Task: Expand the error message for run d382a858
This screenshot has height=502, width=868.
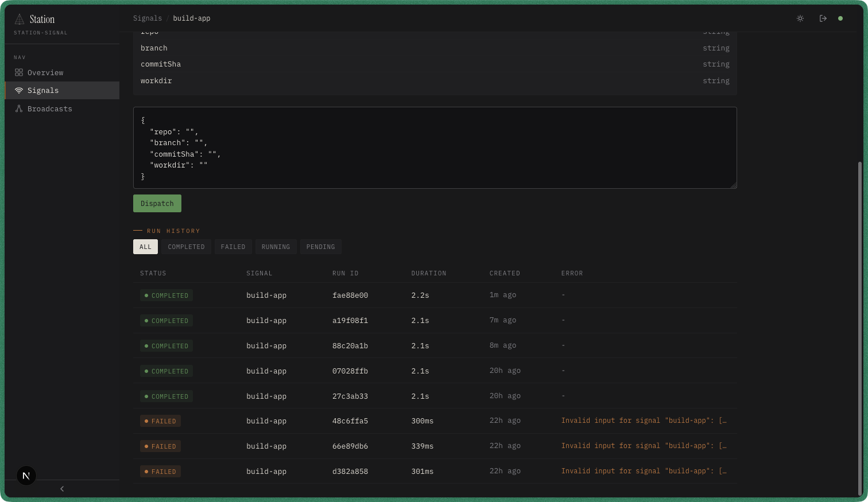Action: point(644,471)
